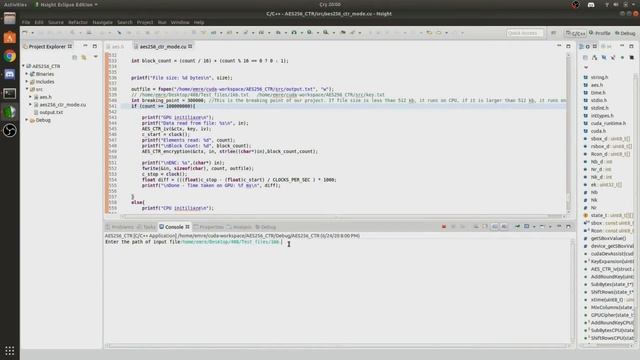Expand aes256_ctr_mode.cu in Project Explorer
640x360 pixels.
(x=31, y=104)
